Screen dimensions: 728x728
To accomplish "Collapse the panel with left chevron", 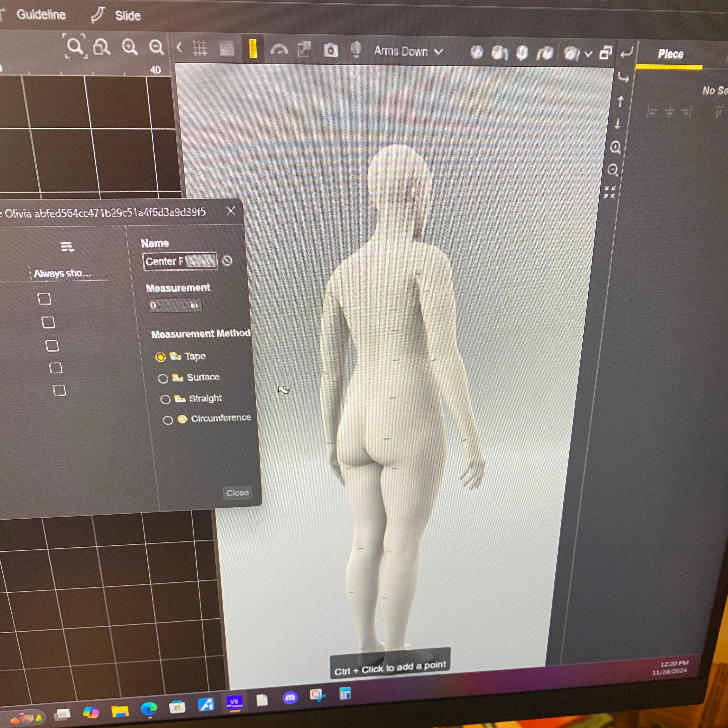I will click(x=180, y=47).
